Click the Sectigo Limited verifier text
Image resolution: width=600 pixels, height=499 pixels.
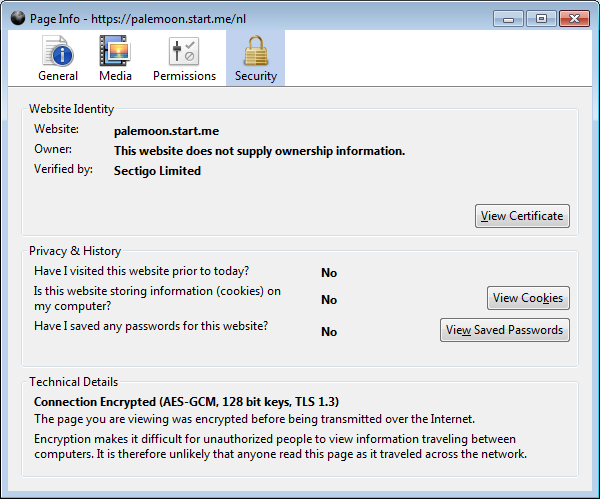coord(157,171)
